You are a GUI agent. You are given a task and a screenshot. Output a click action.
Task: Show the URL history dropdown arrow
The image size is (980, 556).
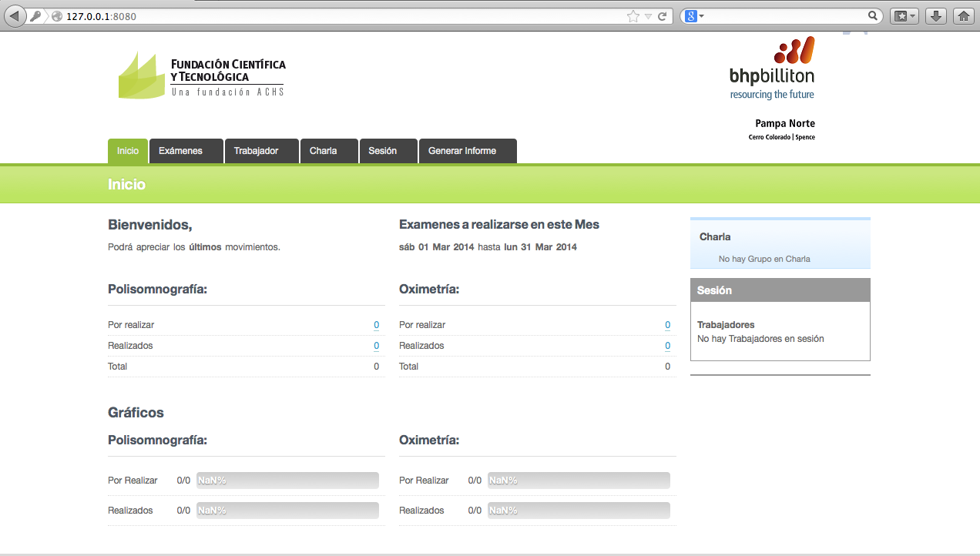(648, 15)
